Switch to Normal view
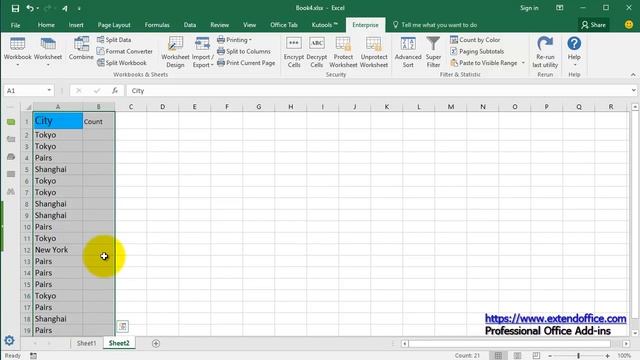 (498, 356)
